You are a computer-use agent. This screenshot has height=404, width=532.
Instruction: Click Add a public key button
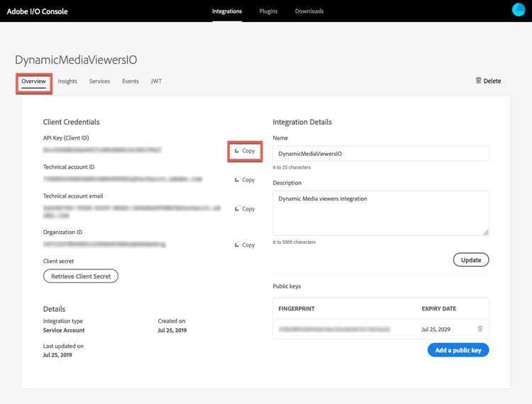click(458, 350)
